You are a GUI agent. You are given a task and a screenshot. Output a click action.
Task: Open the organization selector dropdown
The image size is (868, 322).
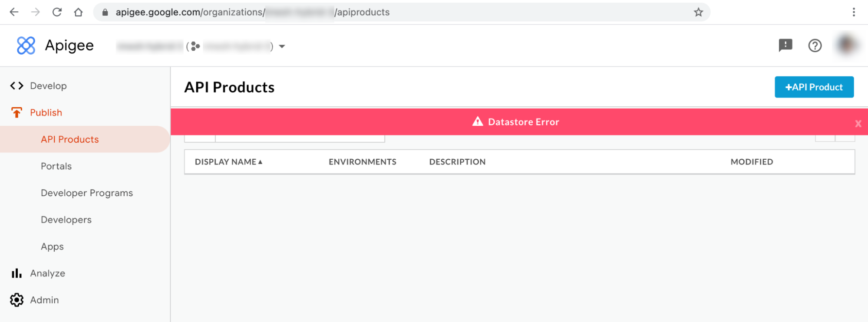click(282, 46)
